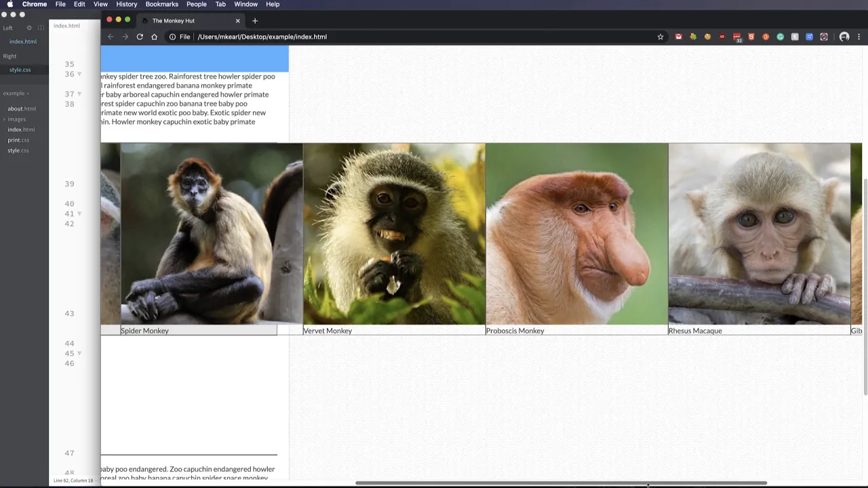Open the example project dropdown

pyautogui.click(x=16, y=94)
